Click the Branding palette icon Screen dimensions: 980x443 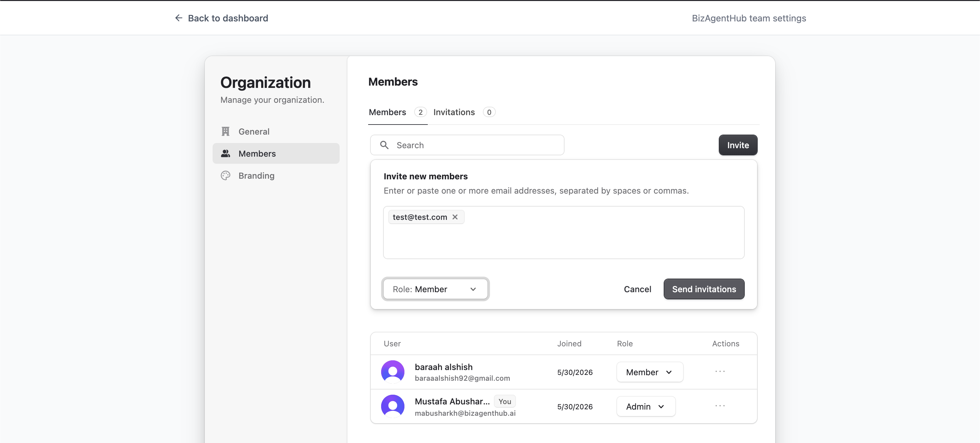point(226,175)
